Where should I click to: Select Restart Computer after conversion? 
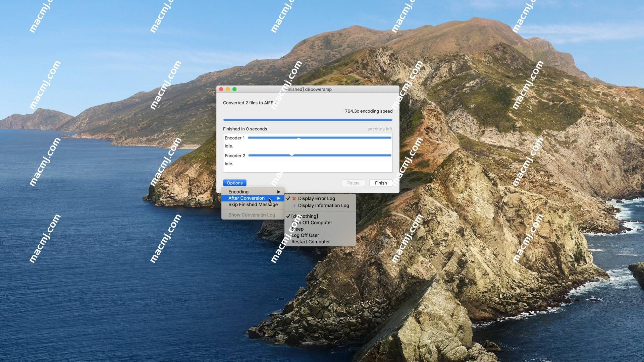click(311, 241)
